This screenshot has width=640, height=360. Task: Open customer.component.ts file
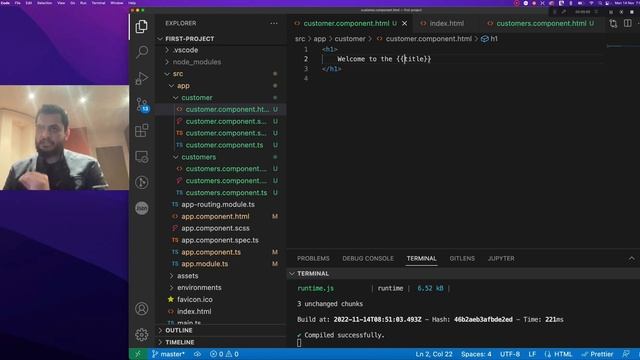(x=221, y=145)
